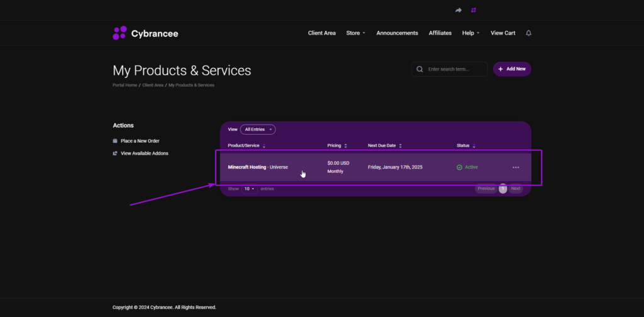Select page 1 in pagination
Viewport: 644px width, 317px height.
502,189
